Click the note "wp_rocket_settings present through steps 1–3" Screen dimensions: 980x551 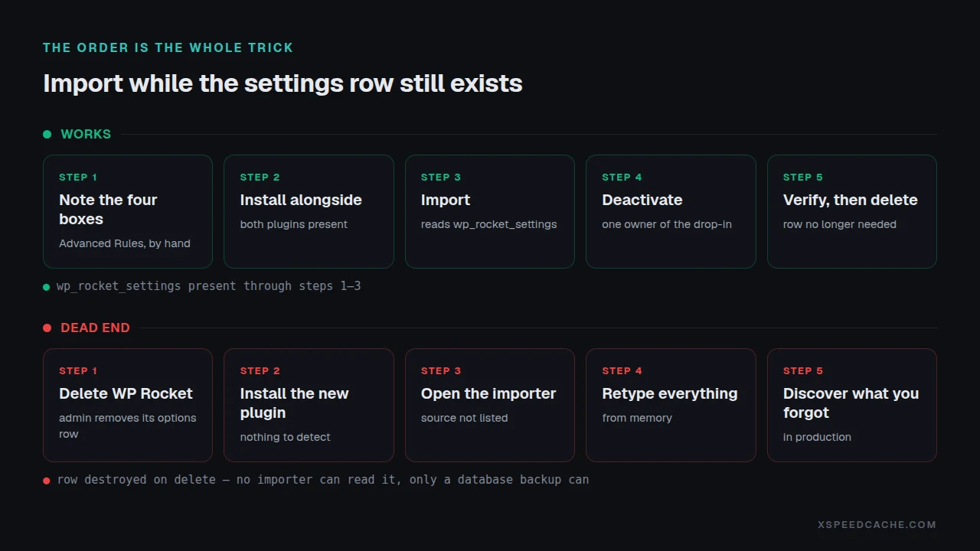tap(208, 286)
